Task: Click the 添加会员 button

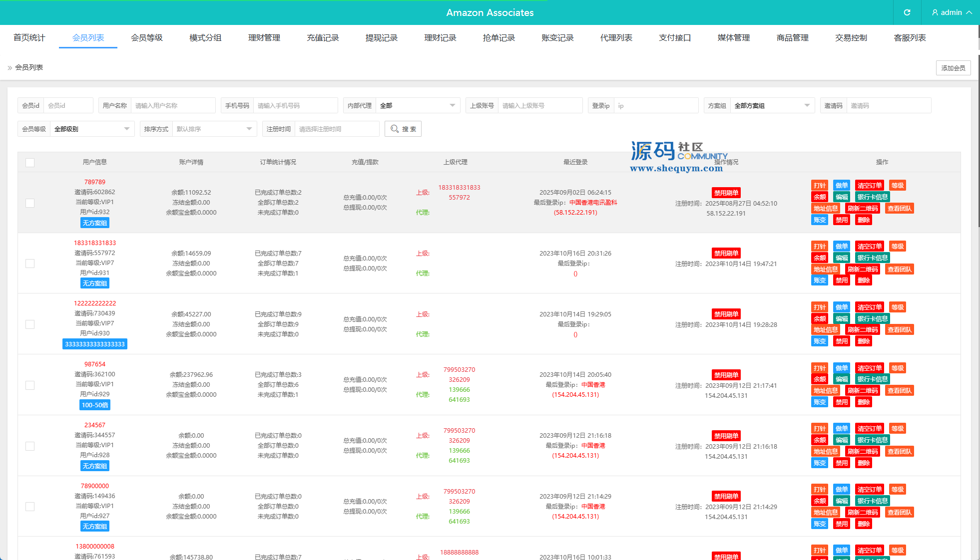Action: click(953, 68)
